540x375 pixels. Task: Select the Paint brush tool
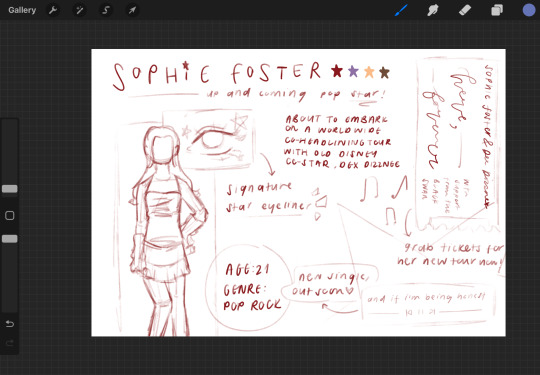click(x=401, y=10)
